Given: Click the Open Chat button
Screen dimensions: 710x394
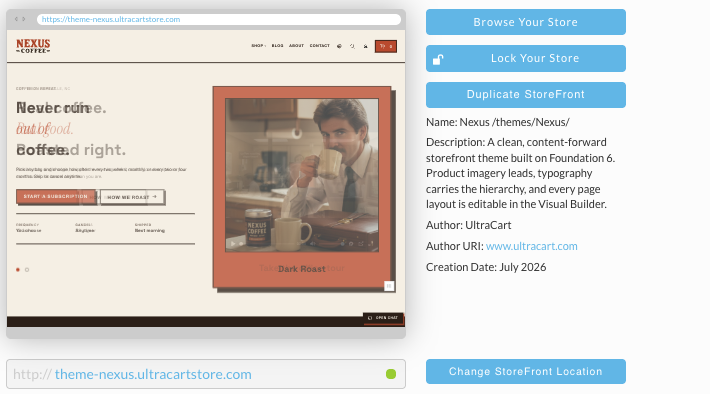Looking at the screenshot, I should (383, 318).
